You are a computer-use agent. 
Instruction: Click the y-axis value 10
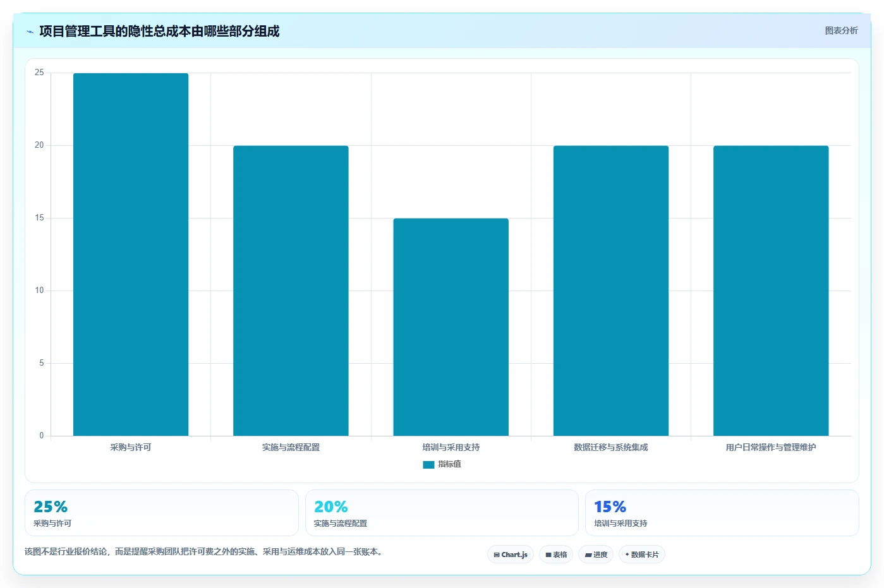(39, 291)
